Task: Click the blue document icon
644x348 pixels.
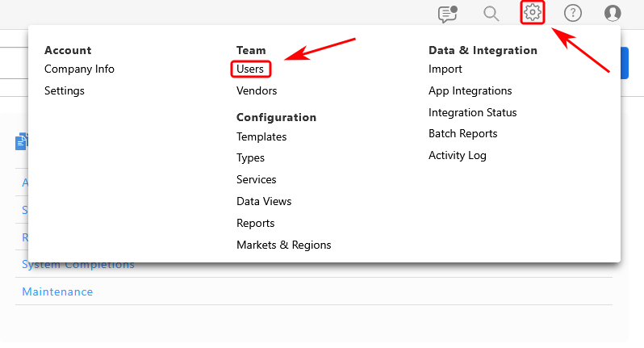Action: 21,142
